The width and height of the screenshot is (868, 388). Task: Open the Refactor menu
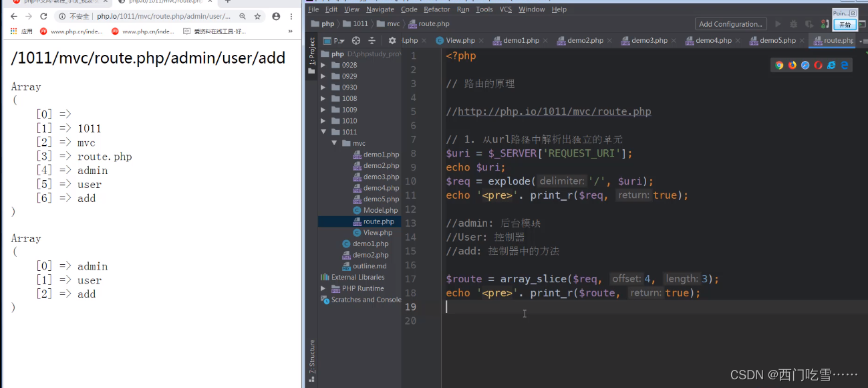(x=437, y=9)
